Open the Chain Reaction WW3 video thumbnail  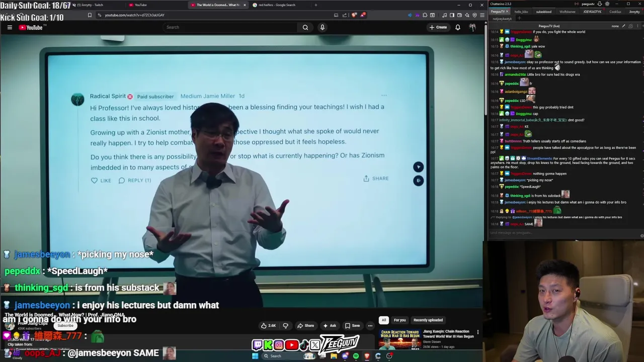[x=400, y=339]
